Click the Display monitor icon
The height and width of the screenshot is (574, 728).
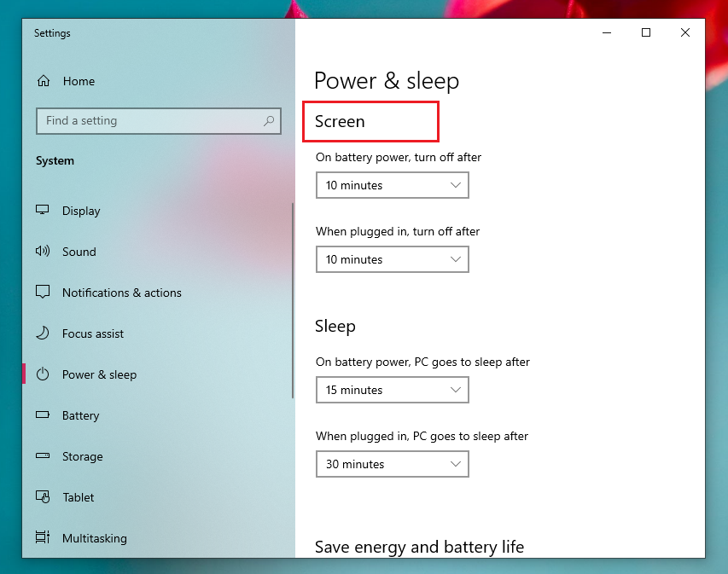[43, 210]
